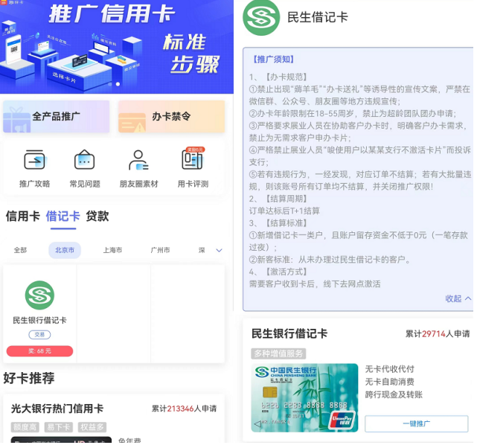477x448 pixels.
Task: Open the 常见问题 chat icon
Action: tap(84, 161)
